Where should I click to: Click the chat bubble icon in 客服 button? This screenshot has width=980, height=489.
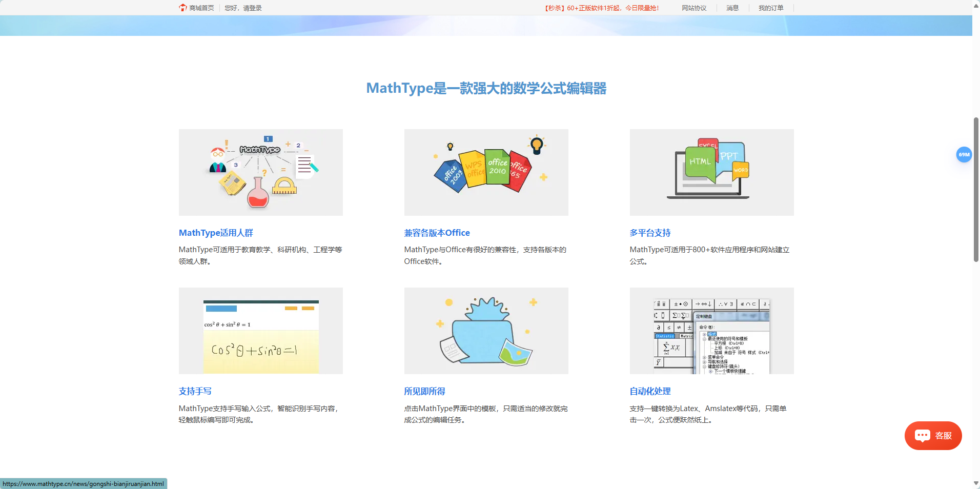tap(923, 436)
